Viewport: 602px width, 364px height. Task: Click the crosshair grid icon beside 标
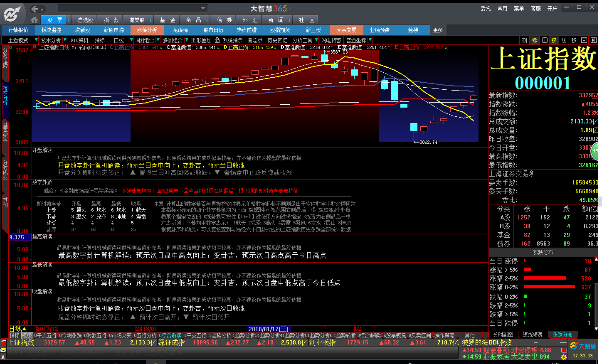tap(545, 40)
